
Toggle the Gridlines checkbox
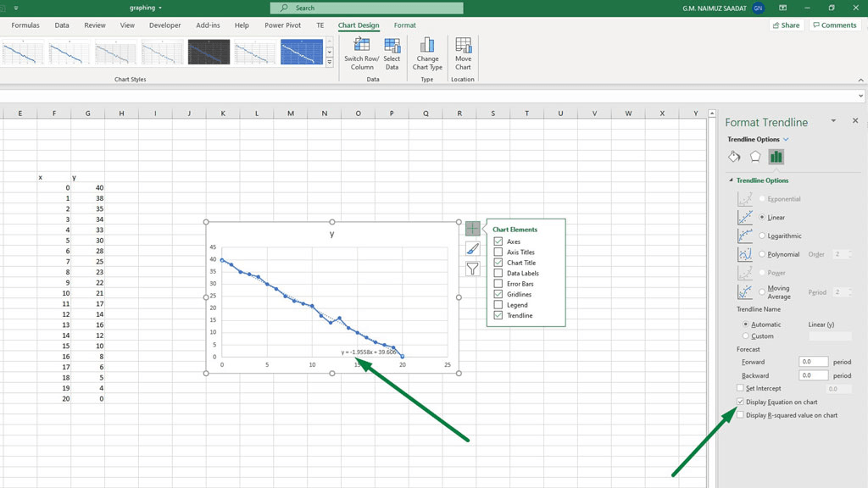point(498,294)
